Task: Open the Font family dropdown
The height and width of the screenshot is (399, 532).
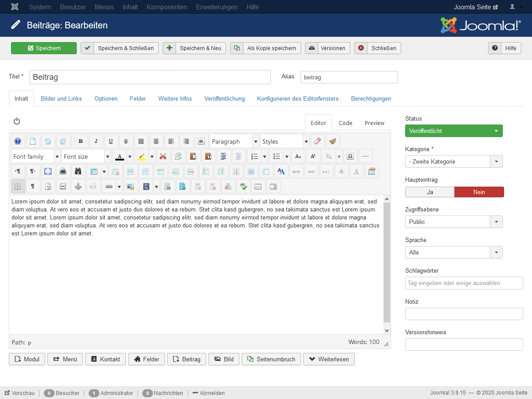Action: point(36,156)
